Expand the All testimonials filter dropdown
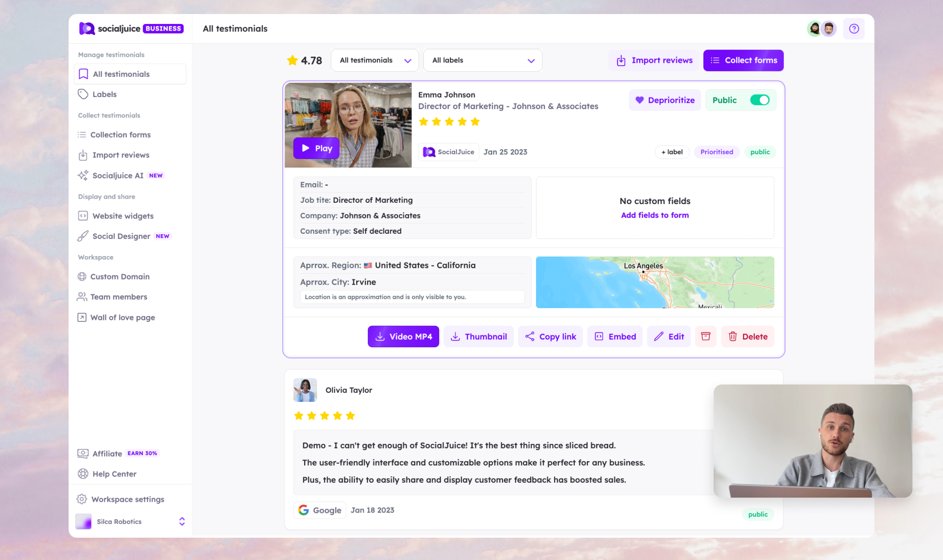This screenshot has height=560, width=943. tap(374, 60)
